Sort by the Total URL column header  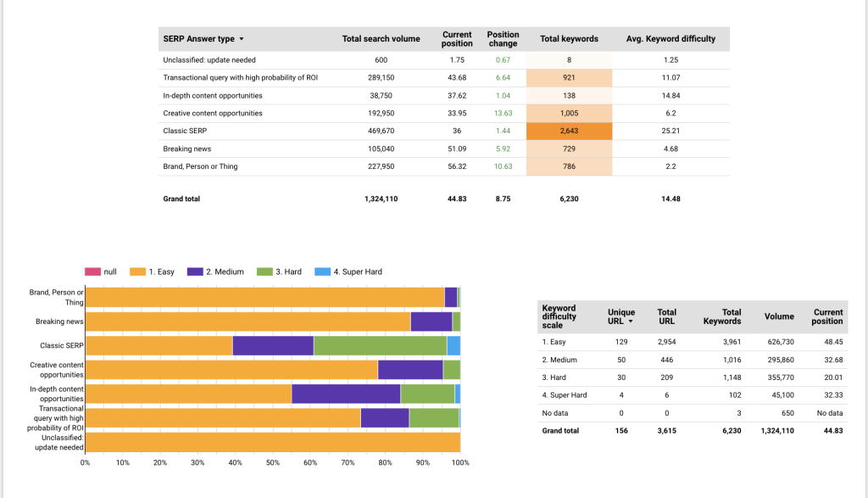coord(666,316)
